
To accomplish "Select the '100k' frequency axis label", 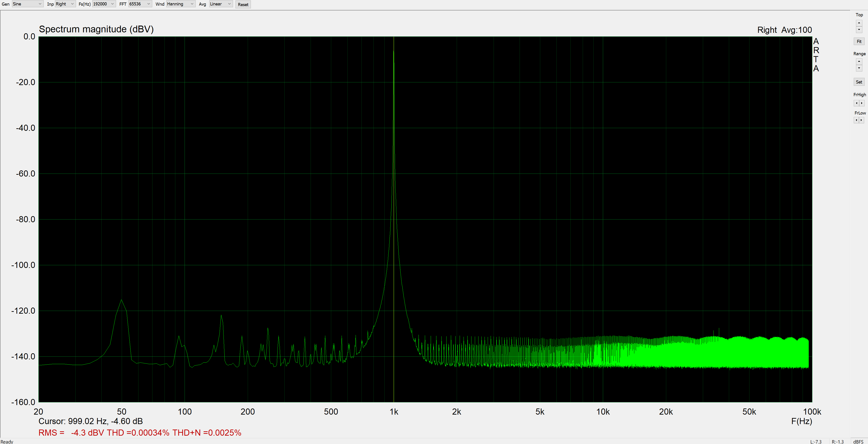I will tap(812, 412).
